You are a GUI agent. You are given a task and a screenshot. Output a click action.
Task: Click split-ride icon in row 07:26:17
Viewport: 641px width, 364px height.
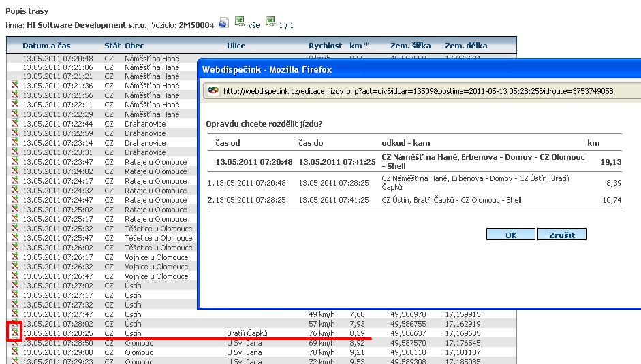point(15,256)
